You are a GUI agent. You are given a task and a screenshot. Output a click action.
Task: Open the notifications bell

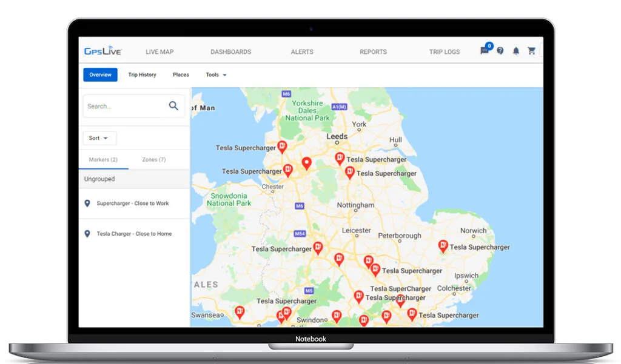click(516, 51)
